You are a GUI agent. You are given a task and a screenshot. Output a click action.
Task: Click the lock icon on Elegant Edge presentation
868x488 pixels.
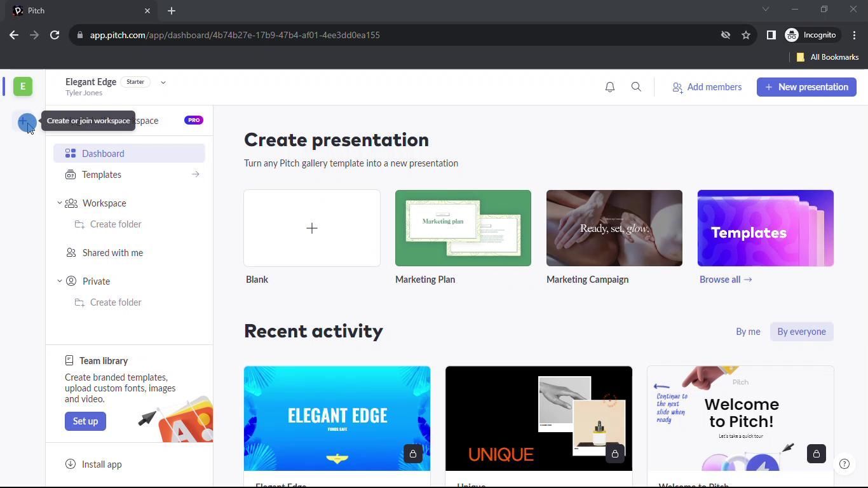(x=413, y=454)
